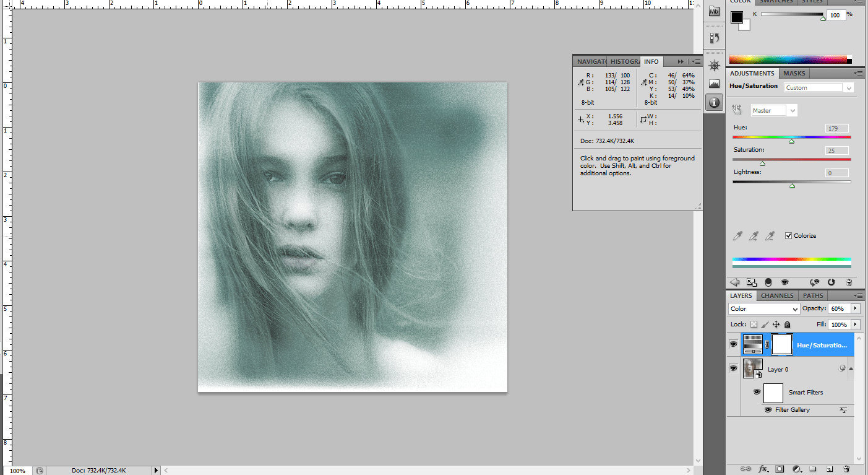
Task: Edit Filter Gallery blending options icon
Action: 843,410
